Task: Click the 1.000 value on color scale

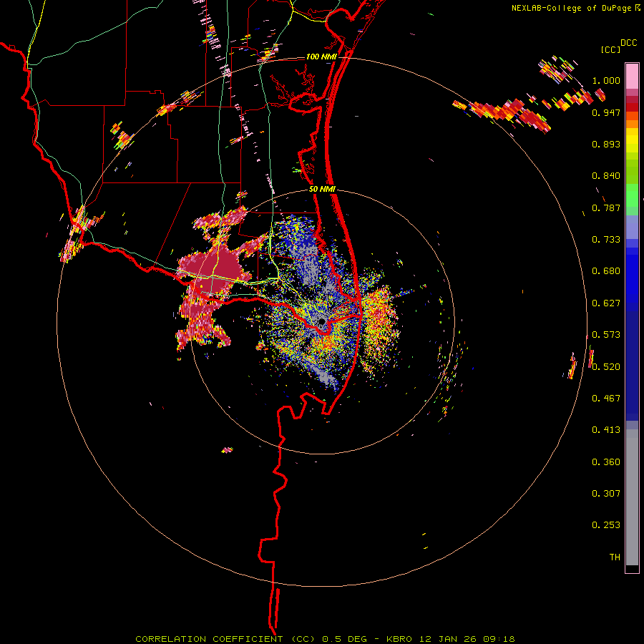Action: 606,80
